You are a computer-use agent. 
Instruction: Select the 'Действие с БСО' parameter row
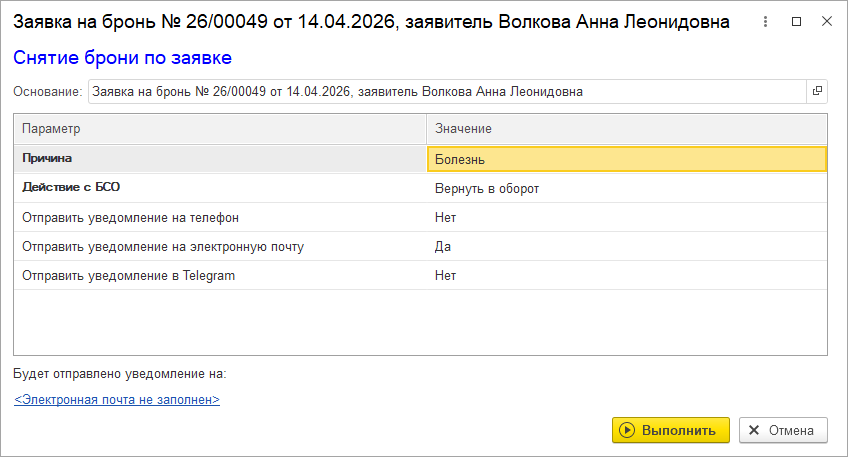point(220,188)
